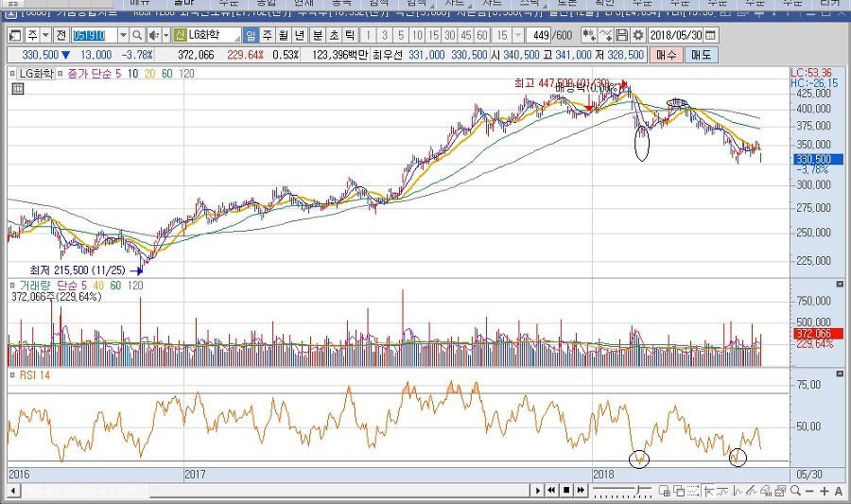This screenshot has width=851, height=504.
Task: Select the 분 (minute) chart tab
Action: (317, 35)
